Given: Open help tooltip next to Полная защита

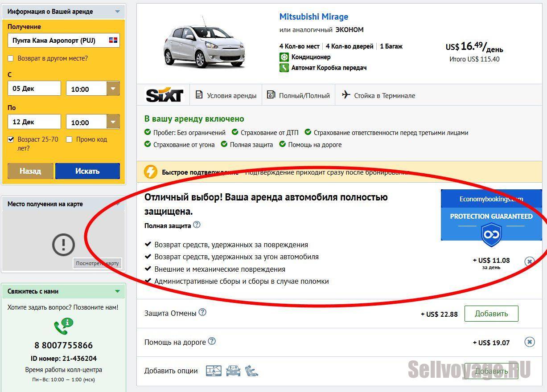Looking at the screenshot, I should (197, 225).
